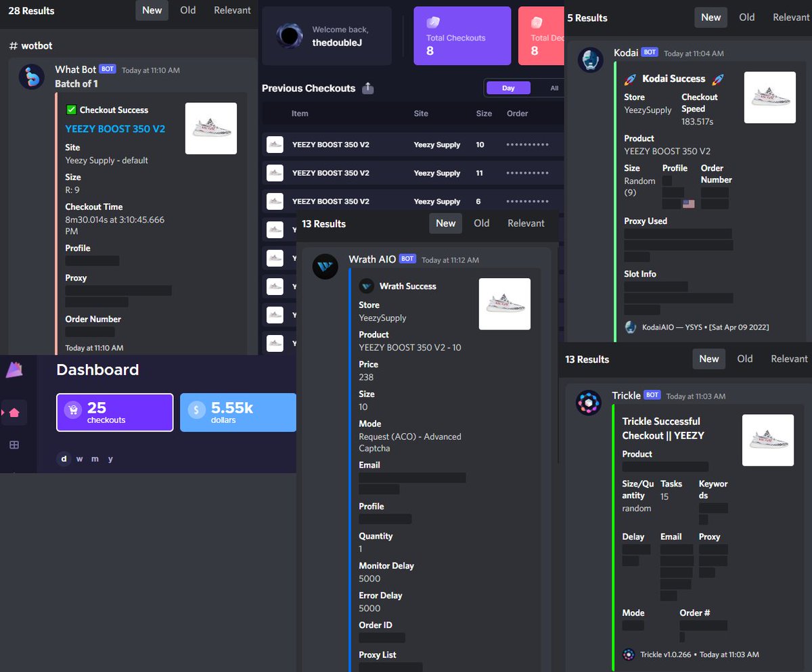Click the Wrath AIO username

[372, 259]
